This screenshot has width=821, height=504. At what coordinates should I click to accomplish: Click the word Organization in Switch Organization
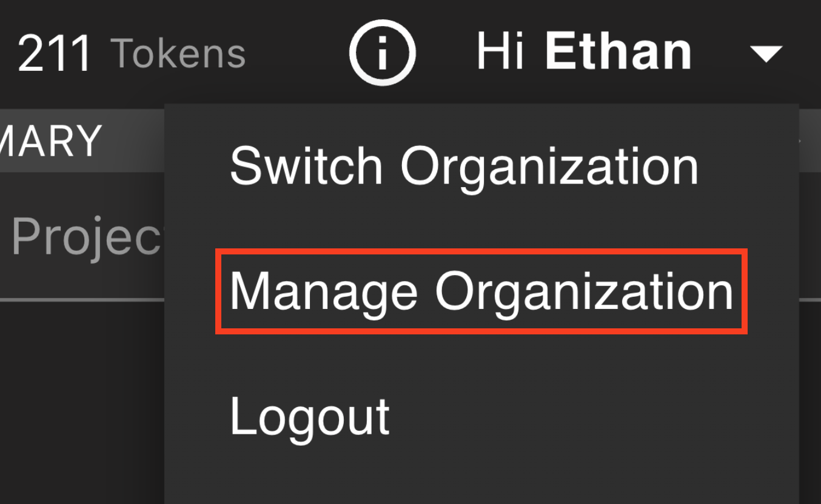point(550,167)
